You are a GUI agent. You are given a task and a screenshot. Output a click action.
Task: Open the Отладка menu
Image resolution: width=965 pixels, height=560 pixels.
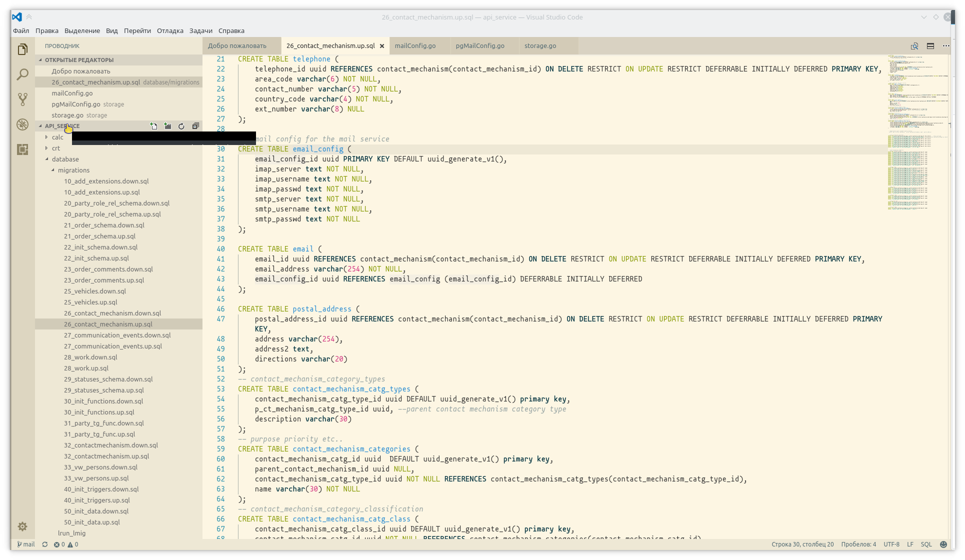tap(170, 30)
